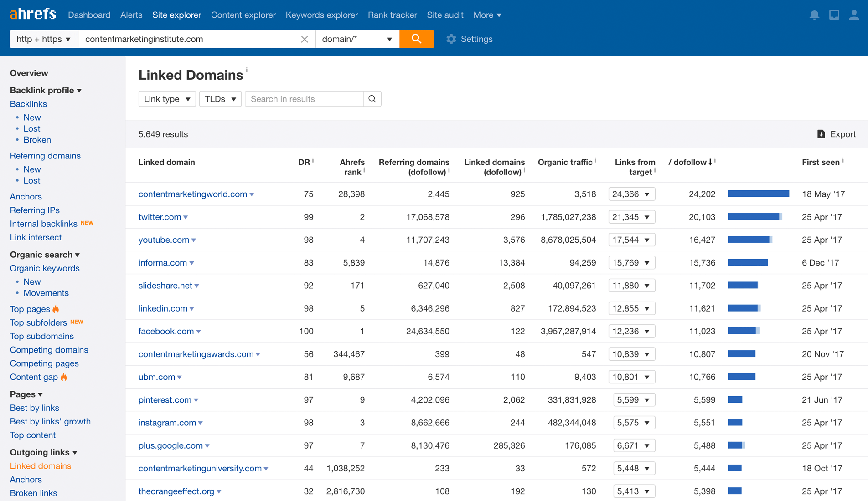Open search settings via the gear icon
The height and width of the screenshot is (501, 868).
tap(451, 39)
